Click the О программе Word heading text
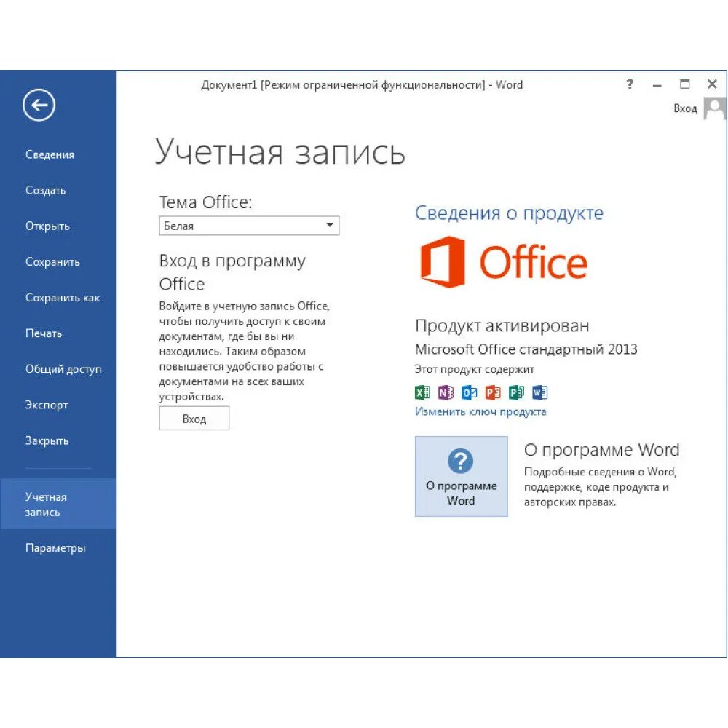Viewport: 728px width, 728px height. 602,450
